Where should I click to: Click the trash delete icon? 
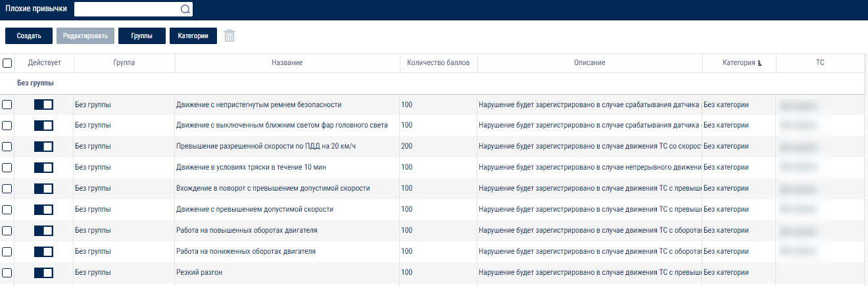(x=229, y=36)
